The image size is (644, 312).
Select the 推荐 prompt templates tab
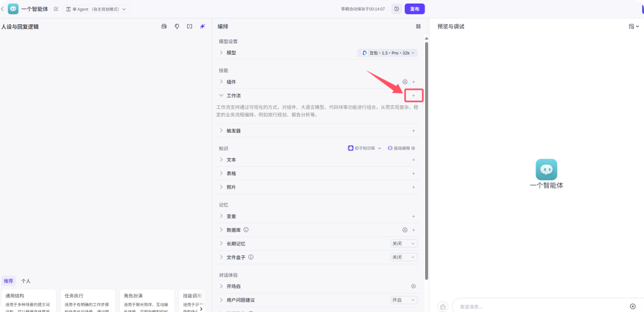[8, 280]
